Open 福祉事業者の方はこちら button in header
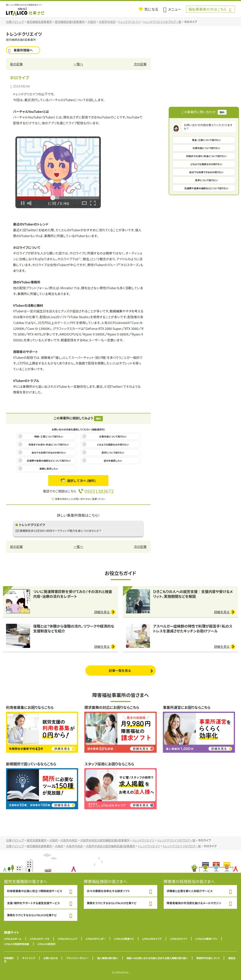 (x=210, y=9)
